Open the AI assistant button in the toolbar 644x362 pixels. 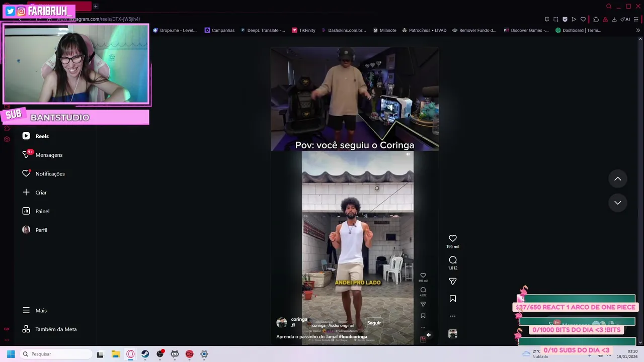coord(625,19)
